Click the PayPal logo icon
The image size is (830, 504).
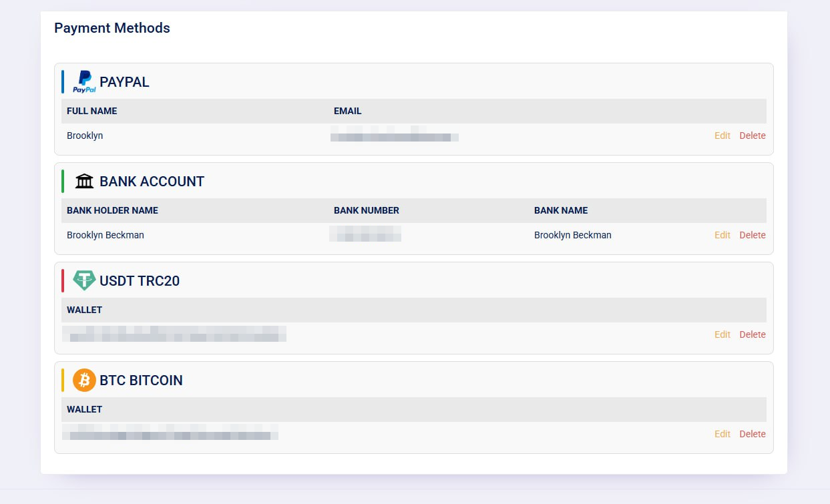click(84, 81)
